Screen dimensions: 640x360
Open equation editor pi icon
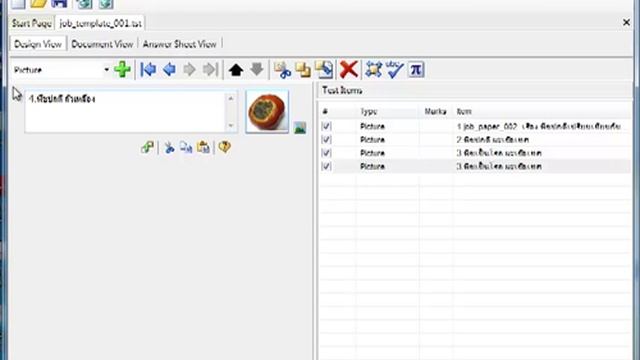tap(416, 69)
